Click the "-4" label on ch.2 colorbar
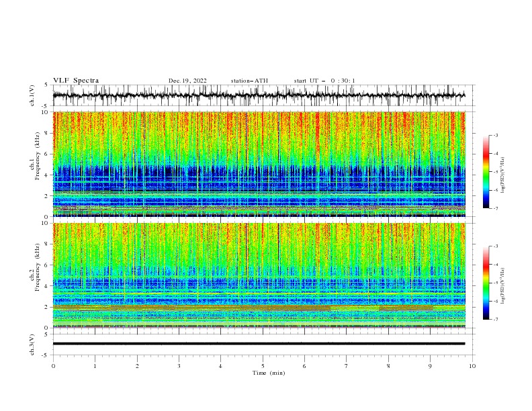Viewport: 532px width, 411px height. pos(496,265)
